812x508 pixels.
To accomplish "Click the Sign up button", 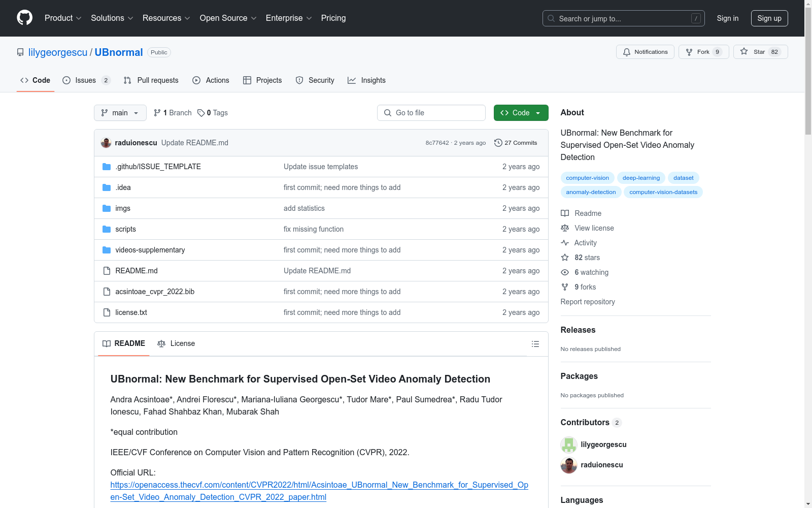I will [769, 18].
